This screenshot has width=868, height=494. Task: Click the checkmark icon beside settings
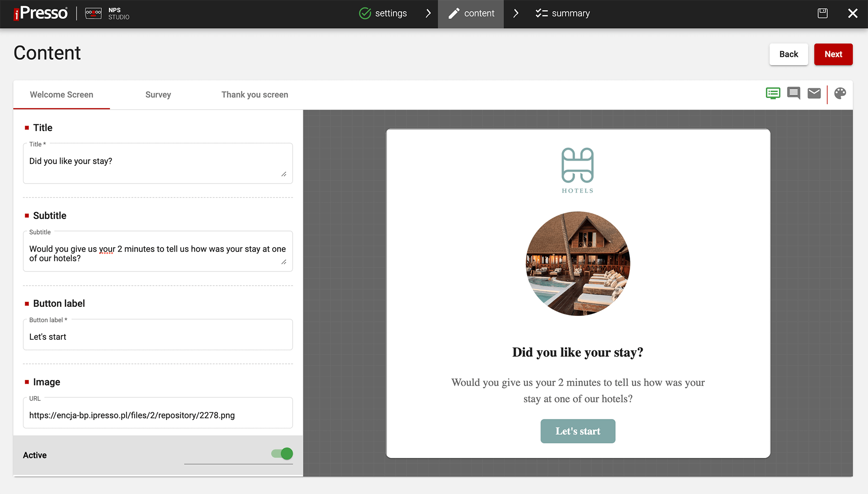(x=365, y=13)
